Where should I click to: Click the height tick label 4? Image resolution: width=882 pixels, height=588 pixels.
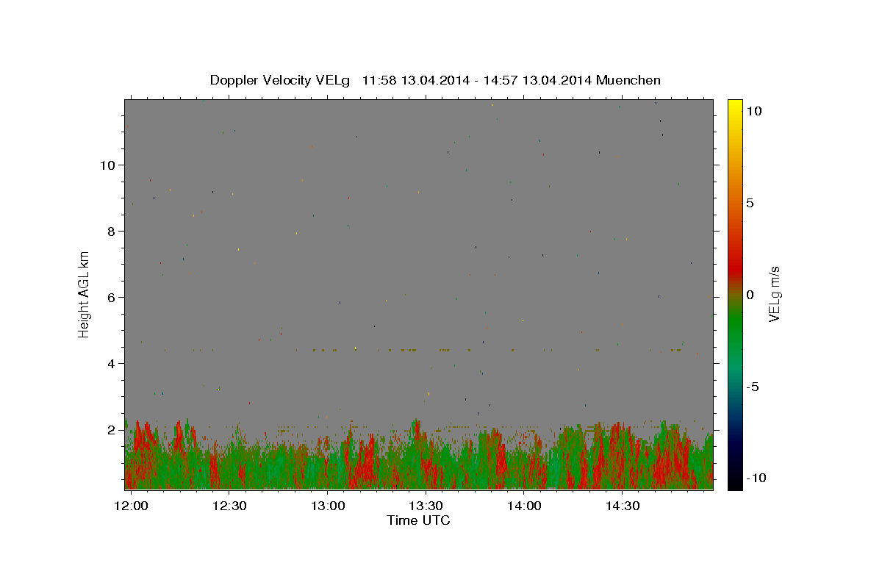(112, 364)
